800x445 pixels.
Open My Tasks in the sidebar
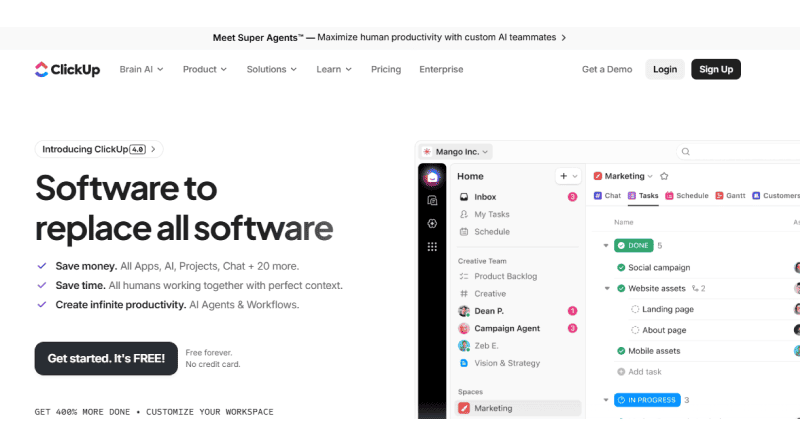pos(518,214)
